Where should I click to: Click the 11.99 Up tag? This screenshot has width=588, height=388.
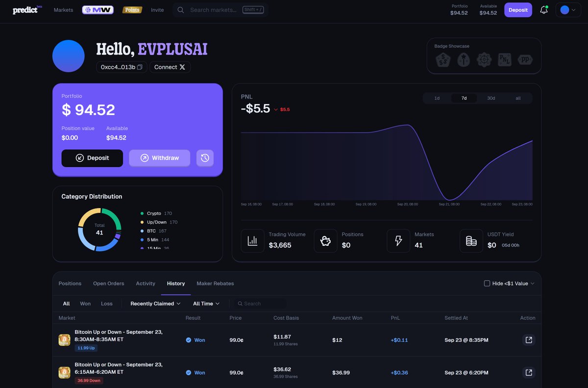coord(86,348)
